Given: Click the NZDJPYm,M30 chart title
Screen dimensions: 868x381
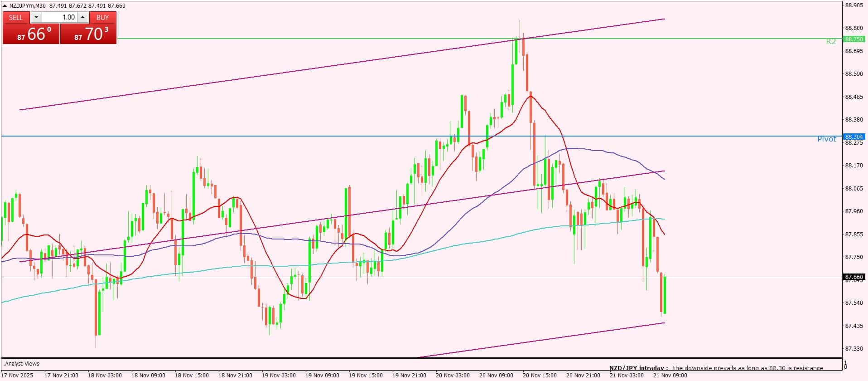Looking at the screenshot, I should [29, 6].
